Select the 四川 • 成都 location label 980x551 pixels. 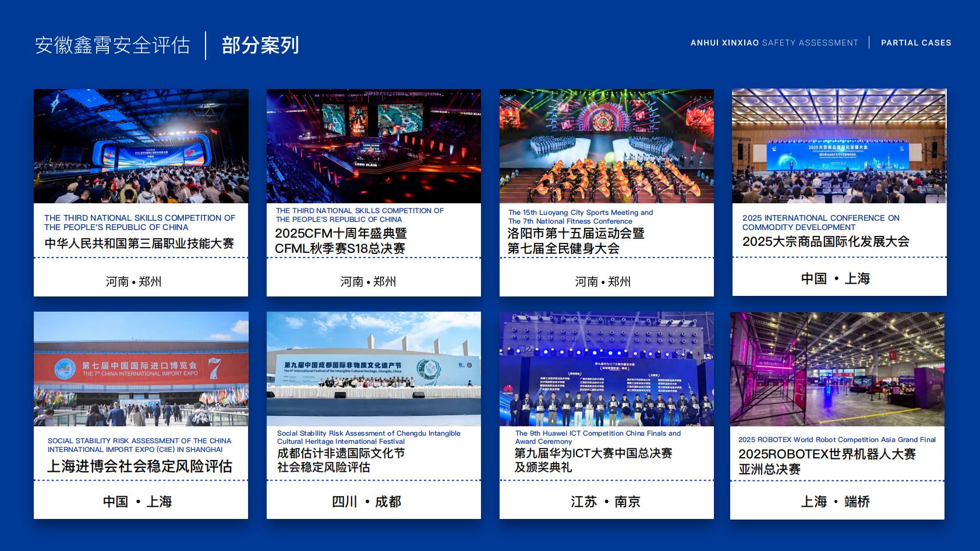tap(367, 501)
